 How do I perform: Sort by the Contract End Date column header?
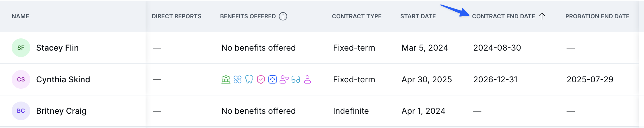(x=503, y=16)
